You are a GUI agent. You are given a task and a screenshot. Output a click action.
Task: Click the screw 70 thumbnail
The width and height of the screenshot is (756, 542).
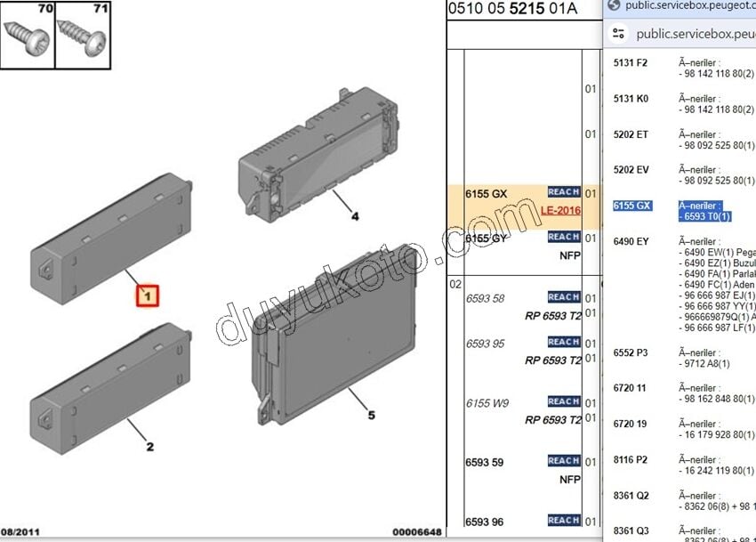28,35
